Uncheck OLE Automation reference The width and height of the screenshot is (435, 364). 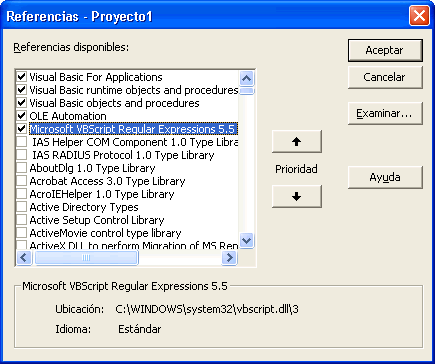(22, 116)
